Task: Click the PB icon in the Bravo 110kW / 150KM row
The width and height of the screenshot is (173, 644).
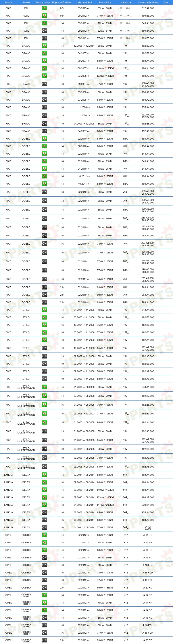Action: 44,68
